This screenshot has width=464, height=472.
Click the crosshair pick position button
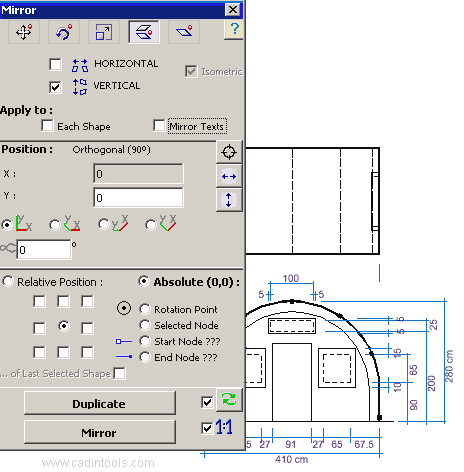tap(229, 152)
